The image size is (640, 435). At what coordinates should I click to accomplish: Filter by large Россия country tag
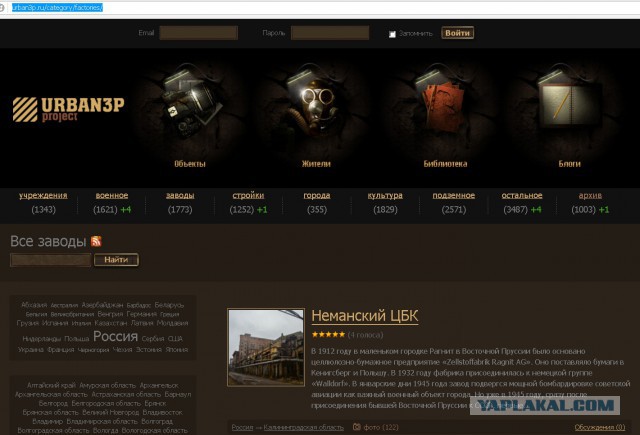pyautogui.click(x=116, y=336)
